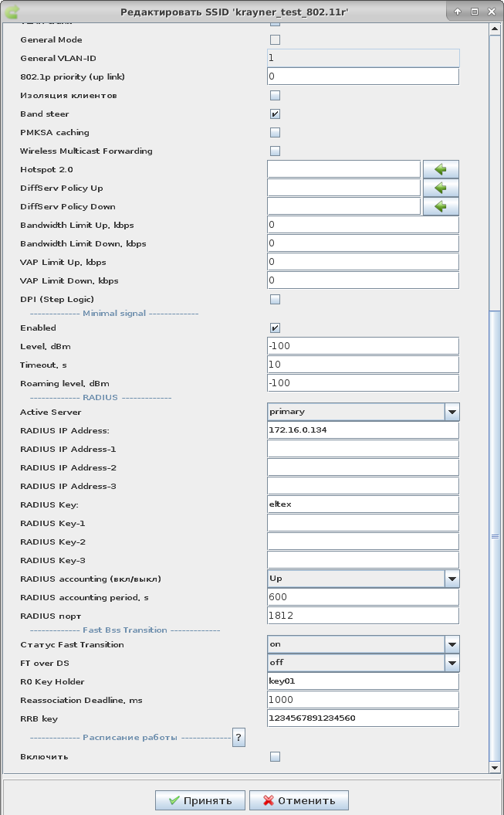The width and height of the screenshot is (504, 815).
Task: Click the green arrow for DiffServ Policy Up
Action: (441, 188)
